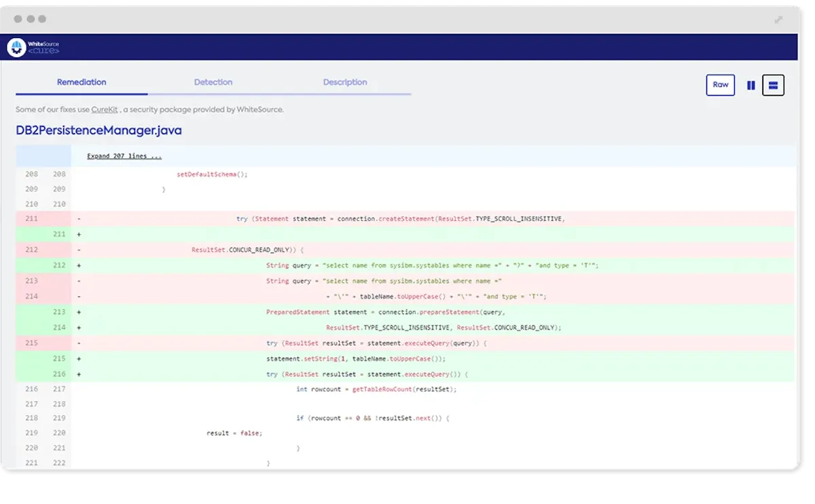Select the Remediation tab

point(81,82)
